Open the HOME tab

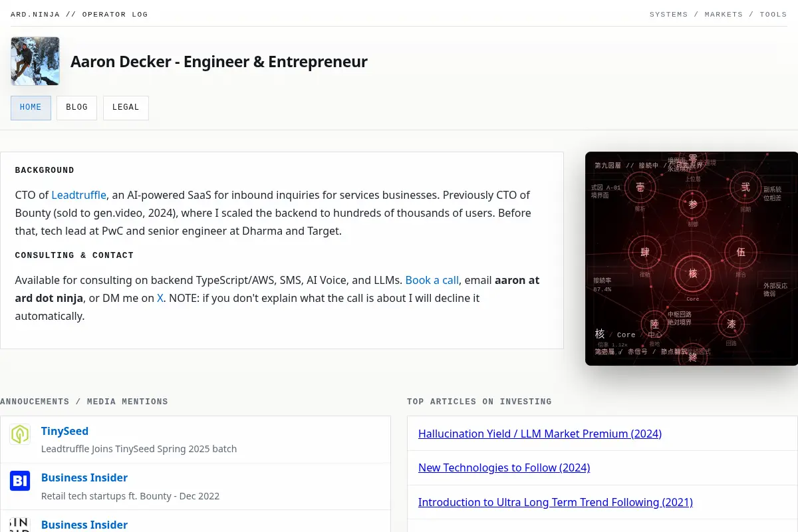[31, 108]
